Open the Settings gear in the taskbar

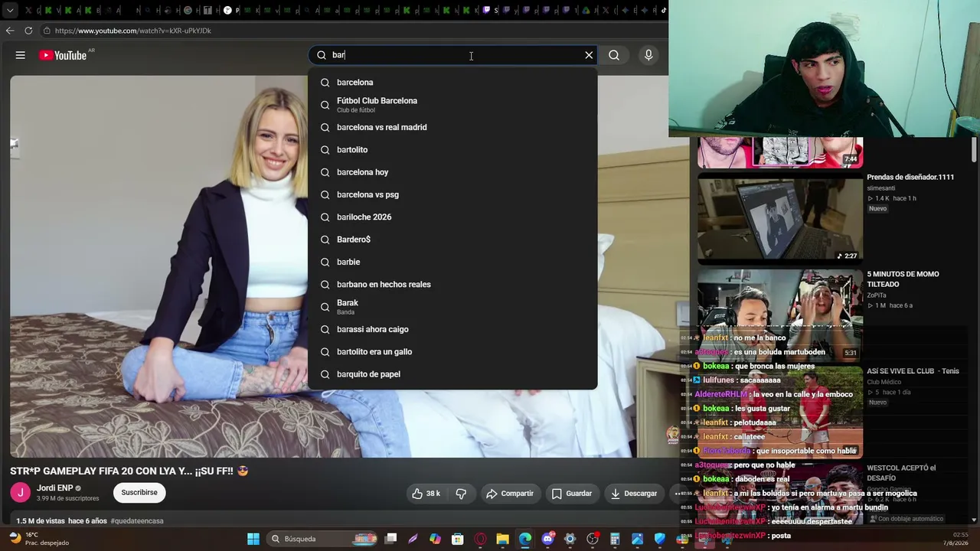(x=570, y=539)
